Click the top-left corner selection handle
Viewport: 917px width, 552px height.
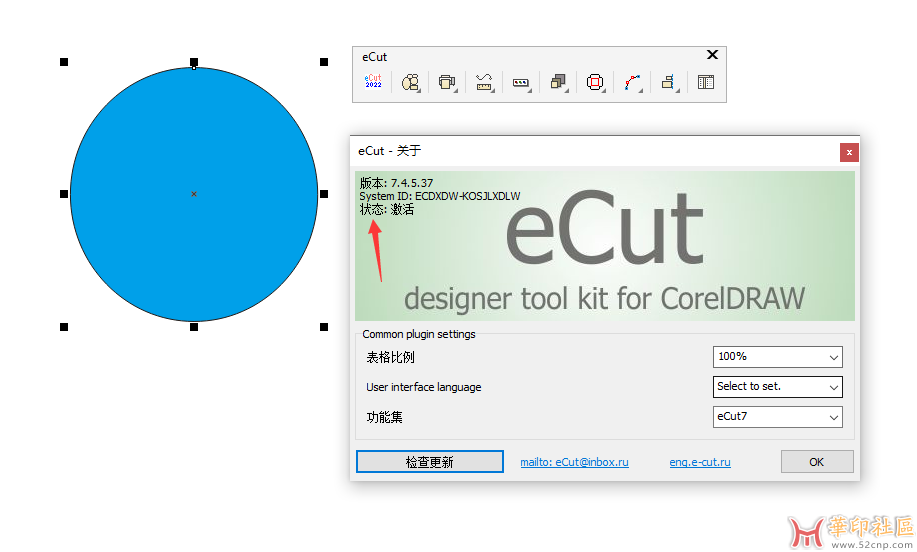(x=64, y=62)
